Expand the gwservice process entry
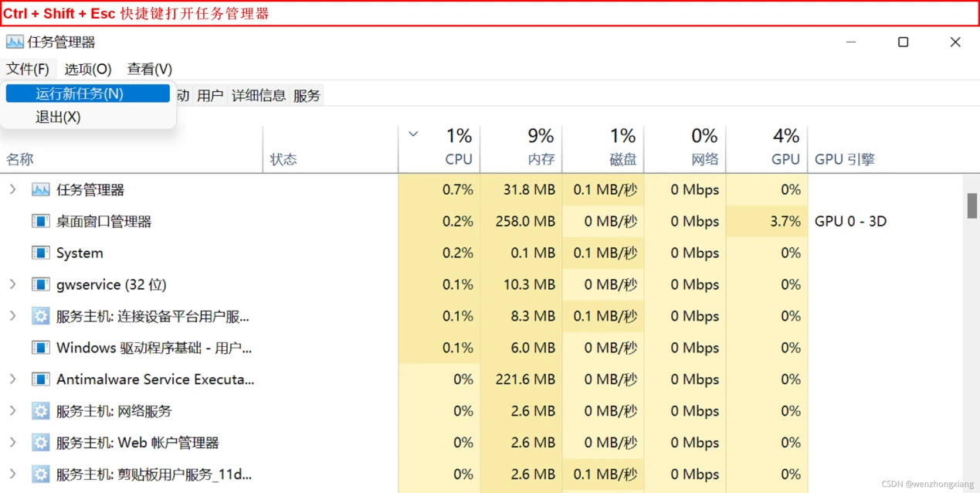The image size is (980, 493). (x=14, y=284)
